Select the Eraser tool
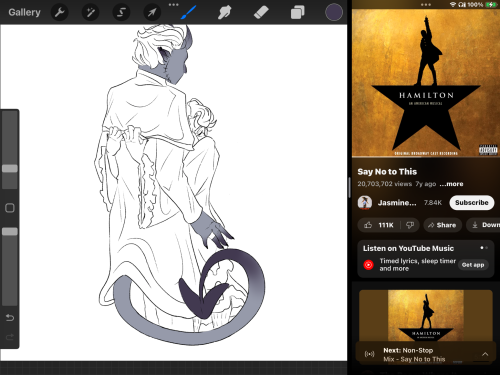Image resolution: width=500 pixels, height=375 pixels. [261, 12]
